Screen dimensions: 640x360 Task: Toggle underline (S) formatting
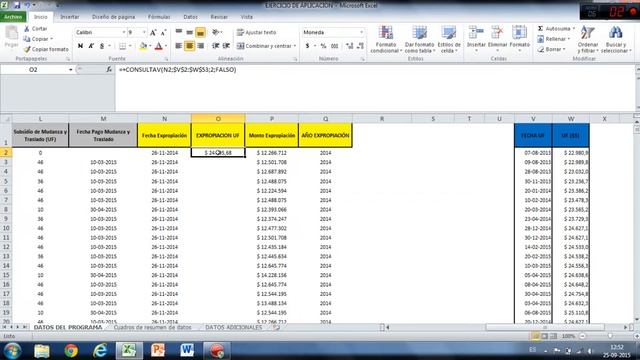[102, 46]
